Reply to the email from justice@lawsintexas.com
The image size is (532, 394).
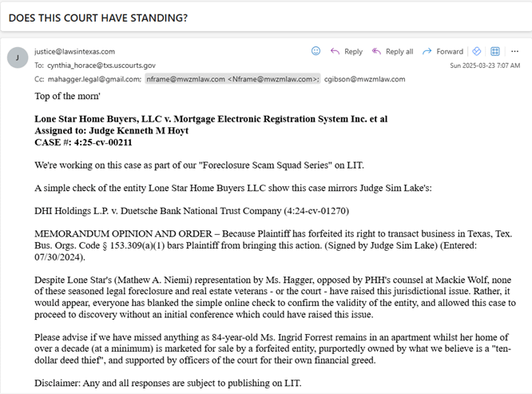tap(347, 51)
